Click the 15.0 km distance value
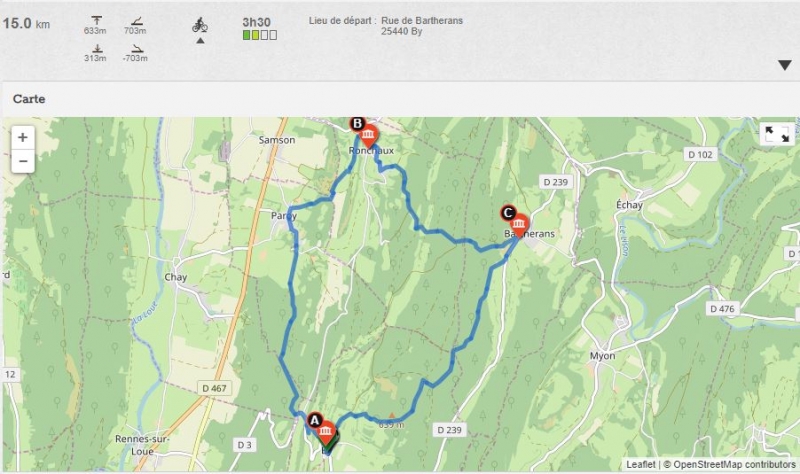Screen dimensions: 800x474 tap(27, 23)
